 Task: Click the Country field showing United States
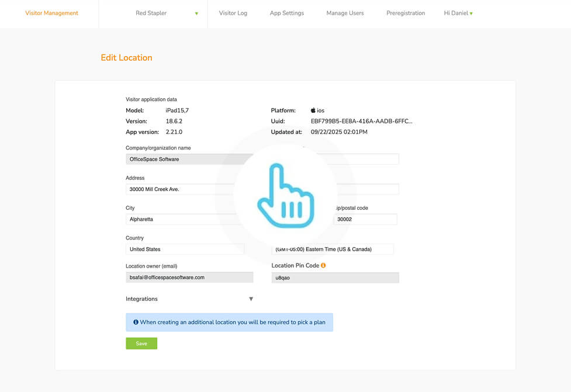[x=185, y=249]
